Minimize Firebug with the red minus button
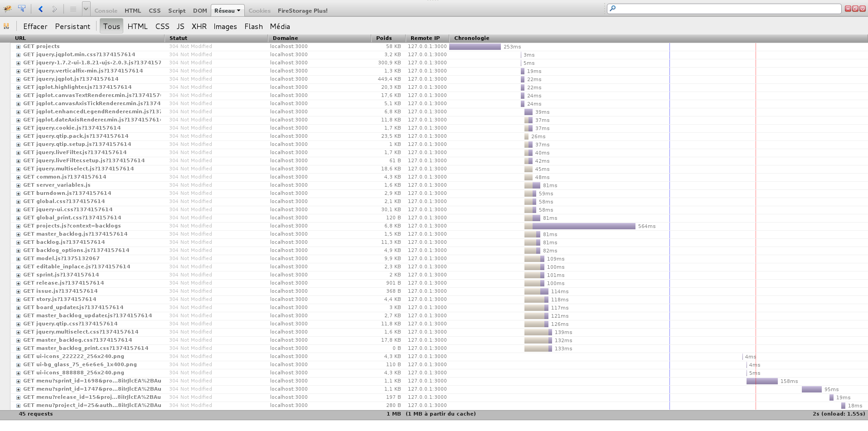The height and width of the screenshot is (431, 868). 848,9
